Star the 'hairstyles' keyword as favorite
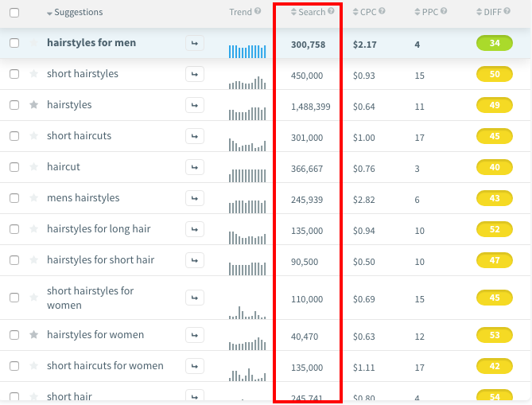Image resolution: width=532 pixels, height=405 pixels. [33, 105]
